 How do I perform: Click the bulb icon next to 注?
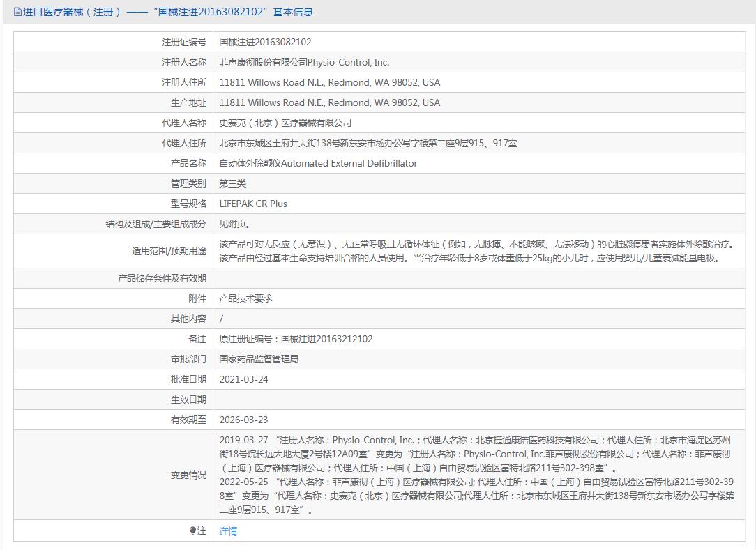coord(192,530)
